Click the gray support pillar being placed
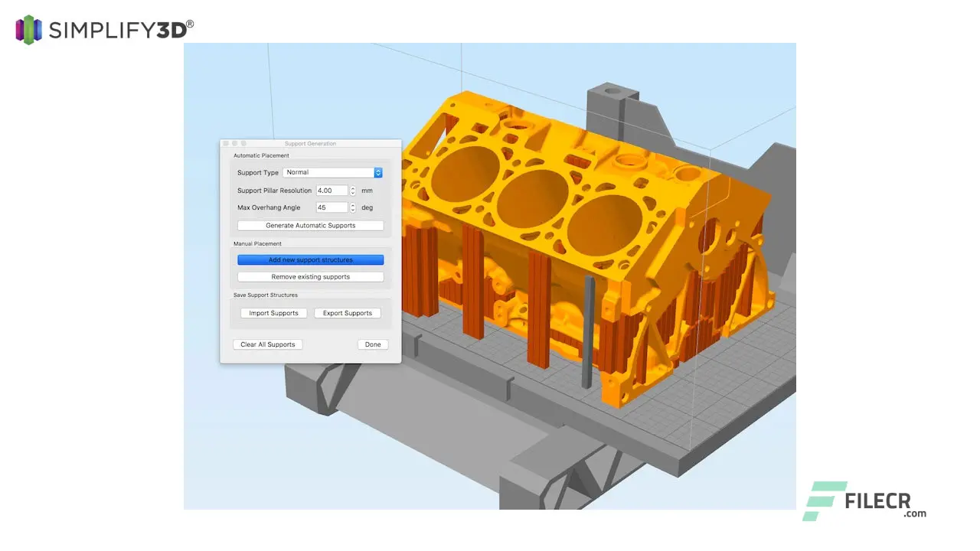The image size is (980, 551). pos(588,331)
